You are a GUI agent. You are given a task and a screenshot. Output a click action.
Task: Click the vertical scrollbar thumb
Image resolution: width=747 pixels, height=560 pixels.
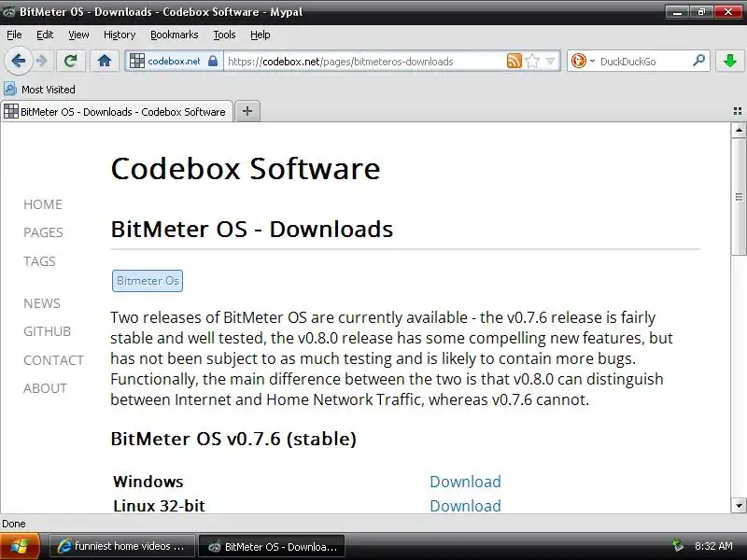739,197
